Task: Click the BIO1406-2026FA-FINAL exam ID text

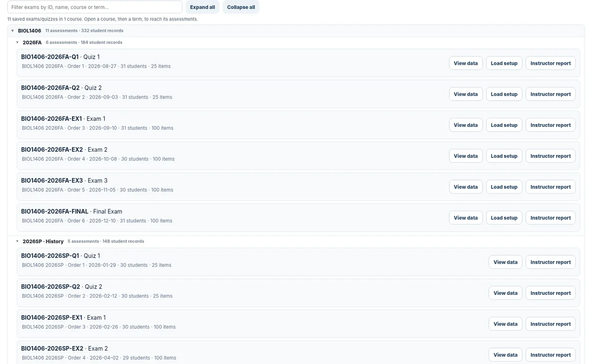Action: tap(55, 211)
